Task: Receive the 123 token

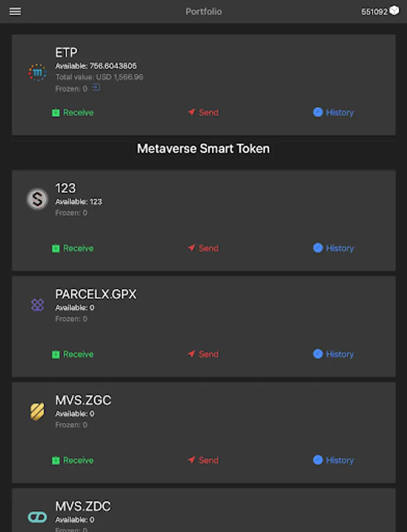Action: tap(73, 248)
